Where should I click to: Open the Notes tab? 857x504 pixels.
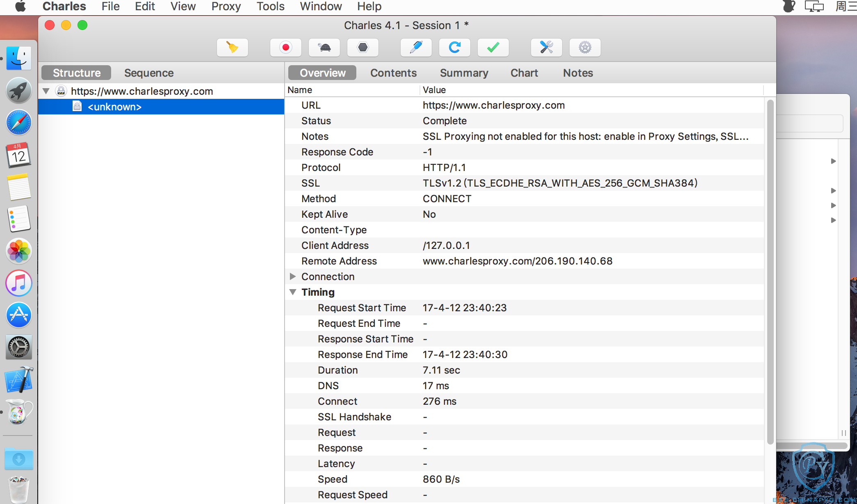[x=578, y=73]
